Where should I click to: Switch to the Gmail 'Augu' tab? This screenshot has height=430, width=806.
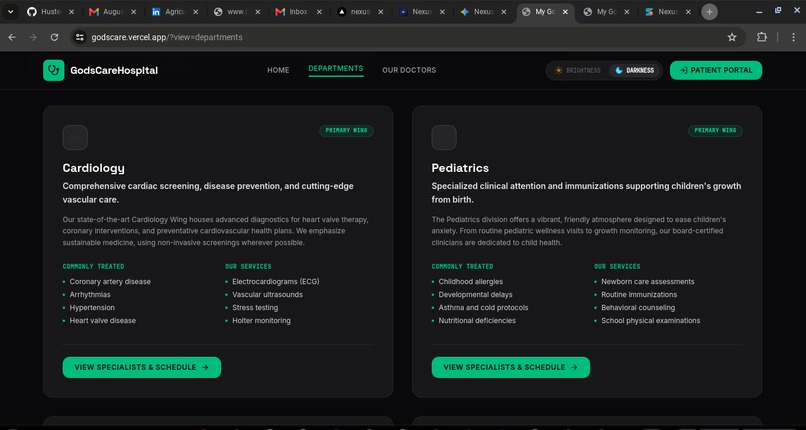tap(112, 12)
